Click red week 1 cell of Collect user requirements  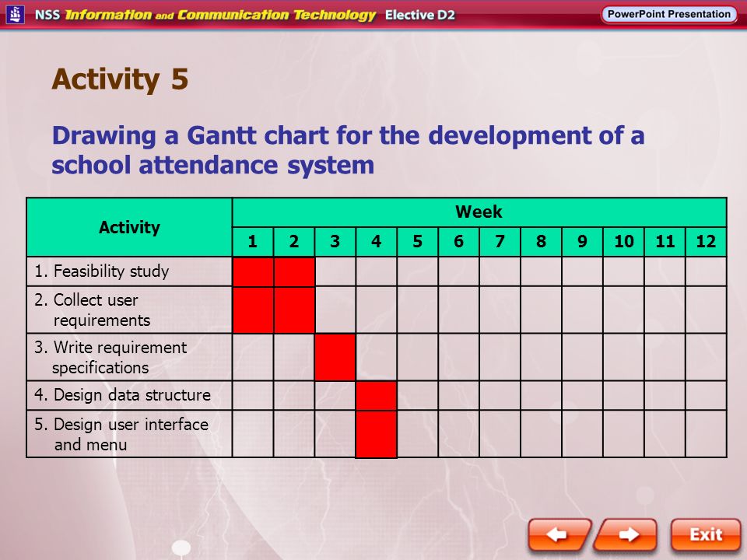point(253,310)
